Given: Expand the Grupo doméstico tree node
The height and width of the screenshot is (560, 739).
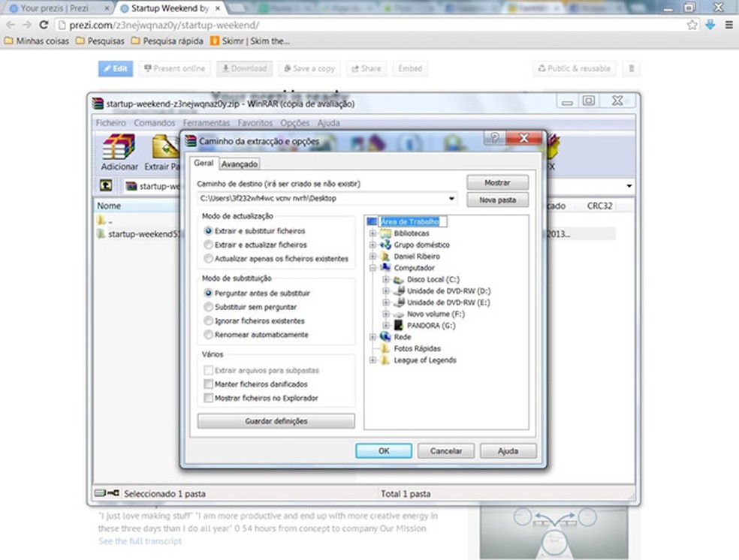Looking at the screenshot, I should point(373,245).
